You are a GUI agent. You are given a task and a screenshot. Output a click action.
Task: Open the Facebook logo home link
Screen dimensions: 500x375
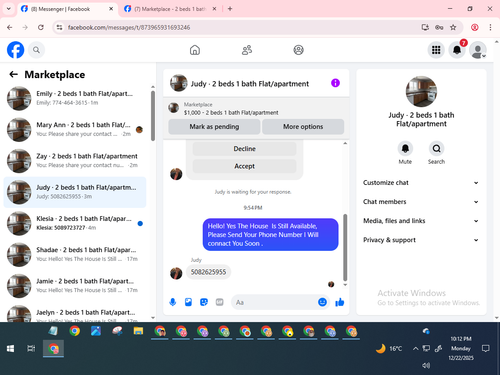(x=16, y=50)
